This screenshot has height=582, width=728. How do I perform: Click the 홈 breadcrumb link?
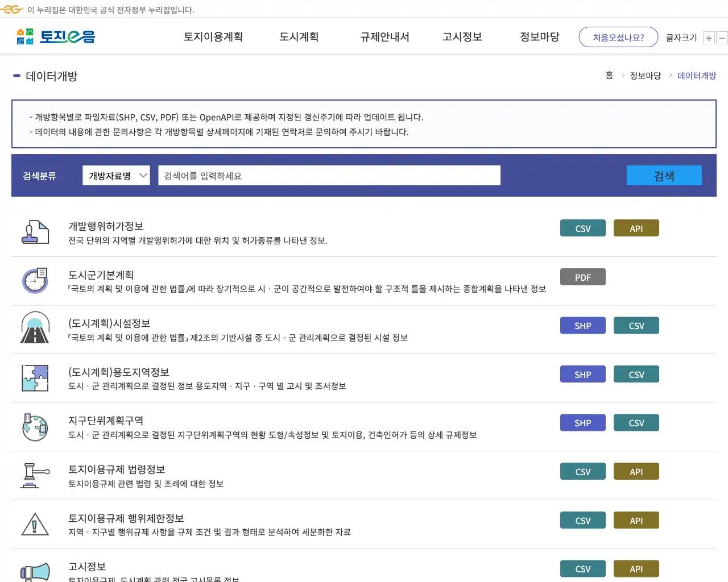point(609,75)
